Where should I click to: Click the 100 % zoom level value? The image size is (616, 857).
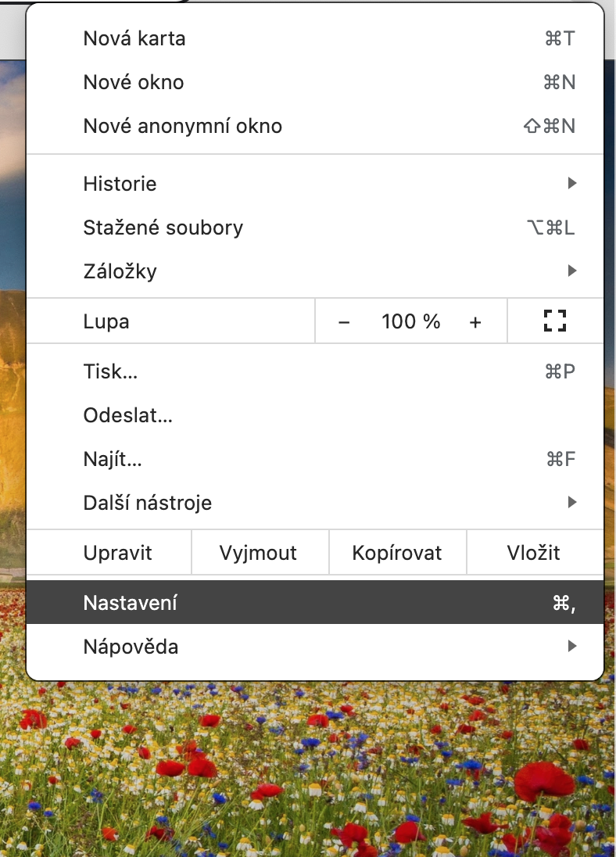pyautogui.click(x=411, y=321)
